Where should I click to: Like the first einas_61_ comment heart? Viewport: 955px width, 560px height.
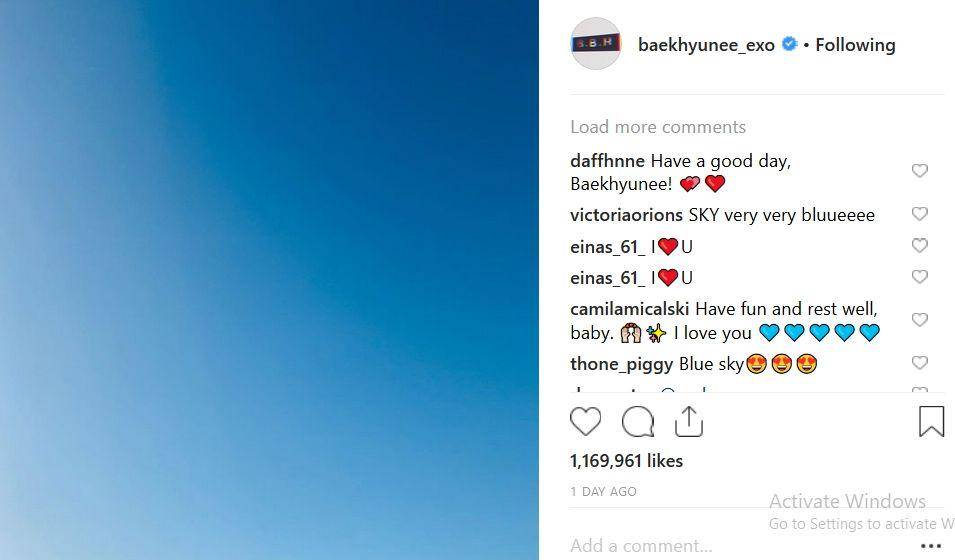click(920, 245)
